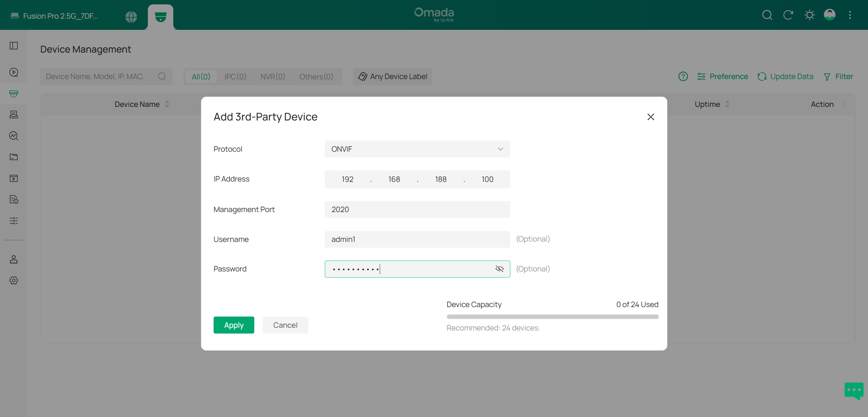The height and width of the screenshot is (417, 868).
Task: Open the analytics chart sidebar icon
Action: pos(14,136)
